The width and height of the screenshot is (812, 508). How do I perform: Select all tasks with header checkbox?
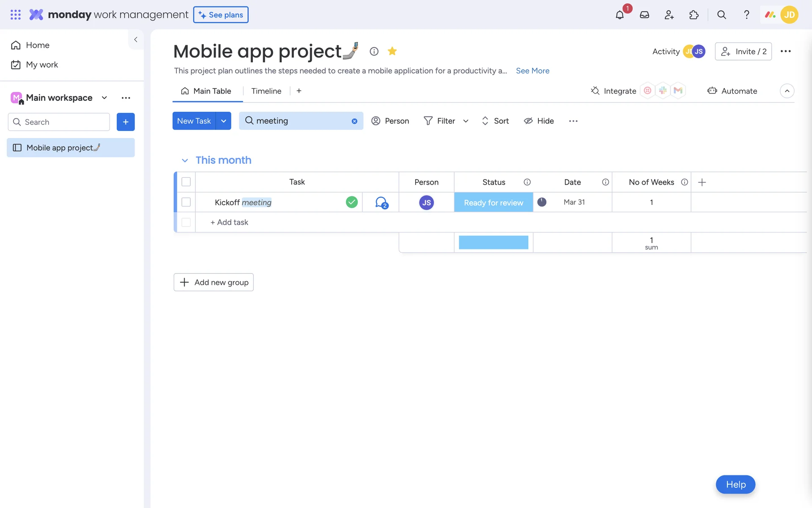pos(186,182)
